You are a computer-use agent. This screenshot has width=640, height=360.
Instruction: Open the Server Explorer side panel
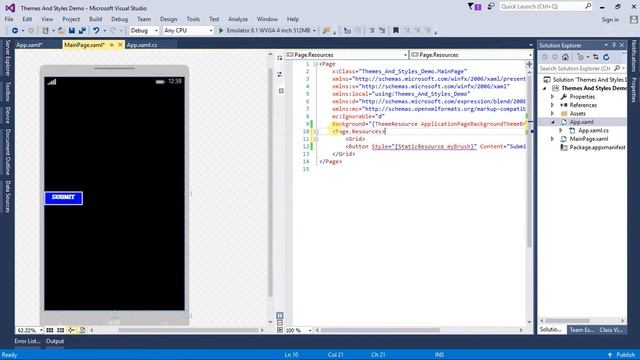click(x=7, y=58)
